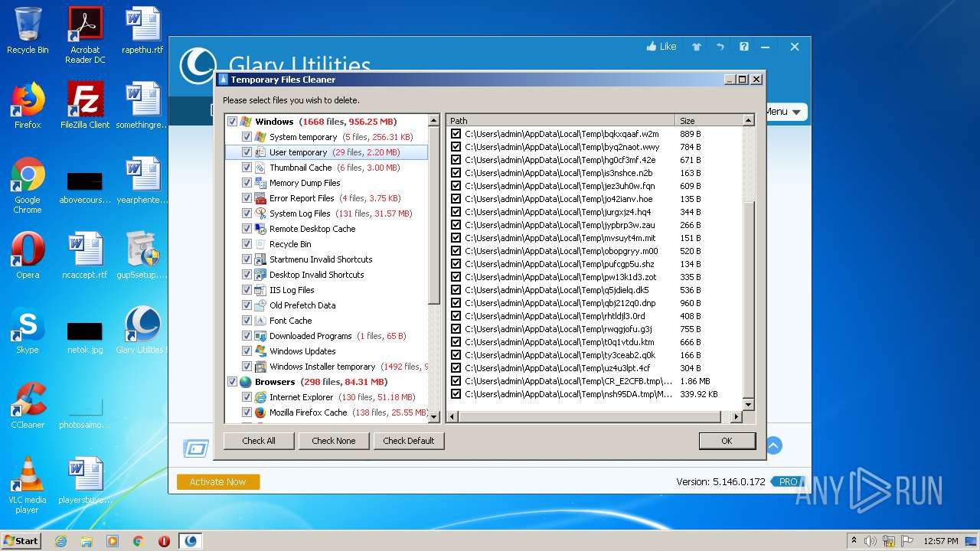Click the PRO badge next to version
Viewport: 980px width, 551px height.
click(789, 482)
